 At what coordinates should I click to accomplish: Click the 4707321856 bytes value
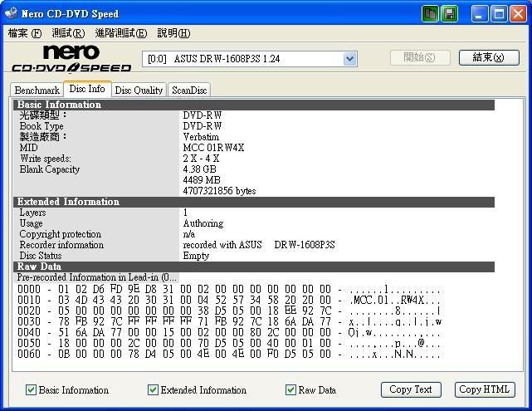(x=219, y=191)
